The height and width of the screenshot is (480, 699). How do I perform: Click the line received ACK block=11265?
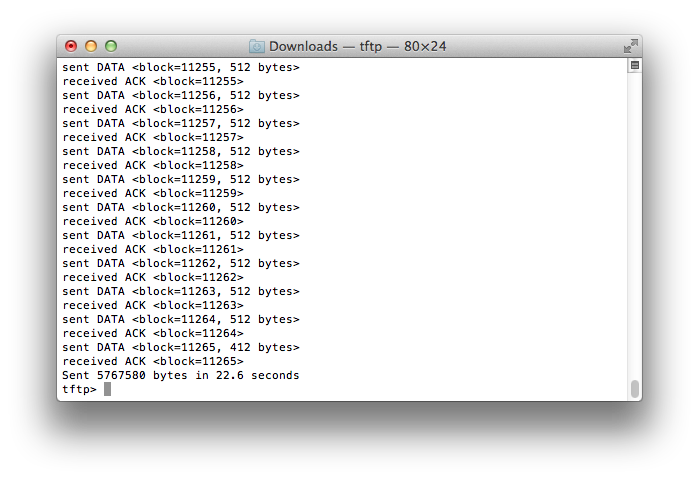[x=153, y=361]
